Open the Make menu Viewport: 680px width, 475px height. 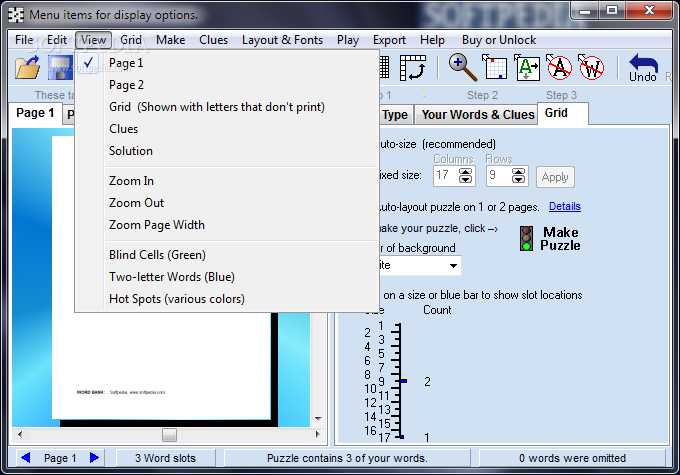170,40
